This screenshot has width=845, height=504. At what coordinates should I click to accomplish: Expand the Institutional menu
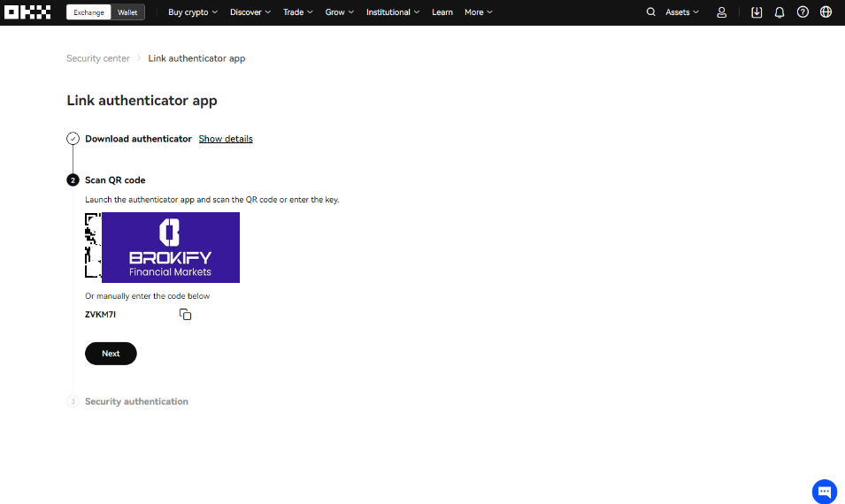pyautogui.click(x=394, y=12)
